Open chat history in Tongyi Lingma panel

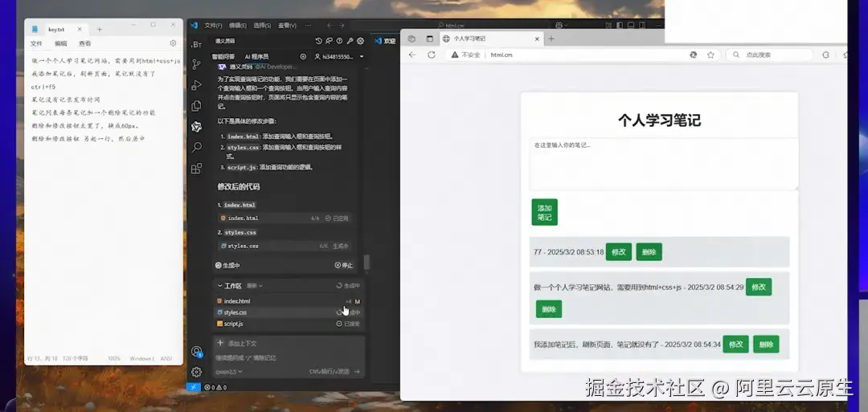pos(319,41)
